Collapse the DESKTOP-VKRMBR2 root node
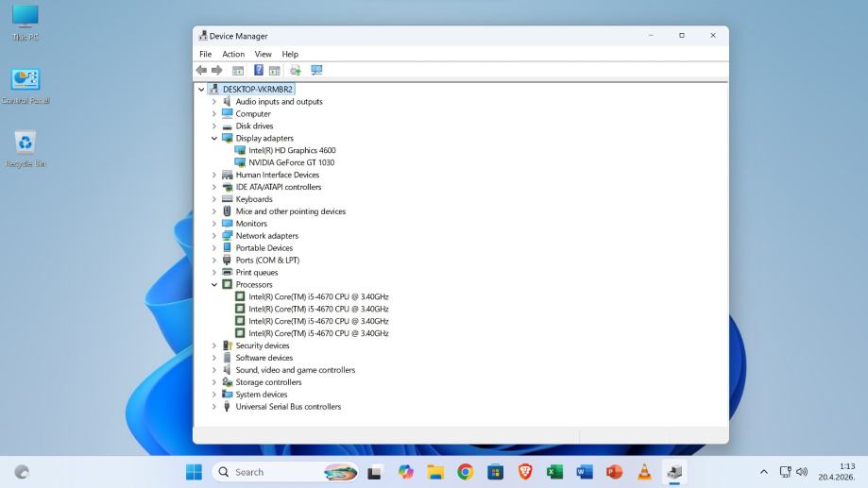The image size is (868, 488). point(201,89)
